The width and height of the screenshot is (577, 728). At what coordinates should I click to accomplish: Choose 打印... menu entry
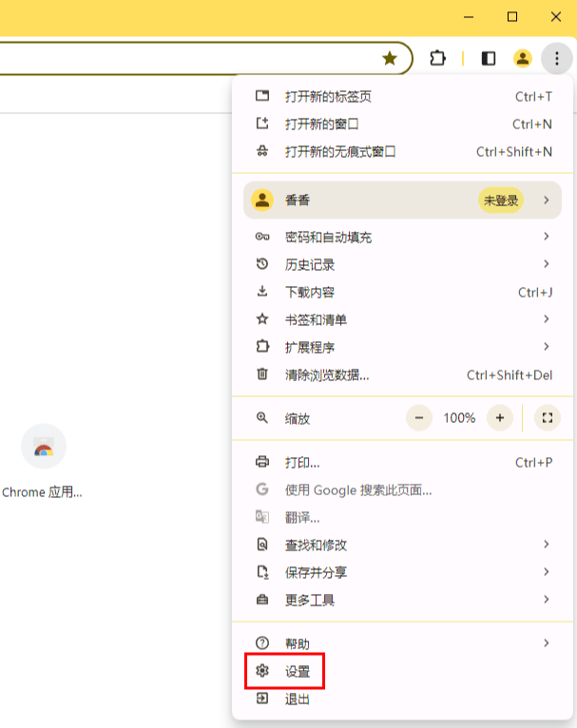click(402, 462)
